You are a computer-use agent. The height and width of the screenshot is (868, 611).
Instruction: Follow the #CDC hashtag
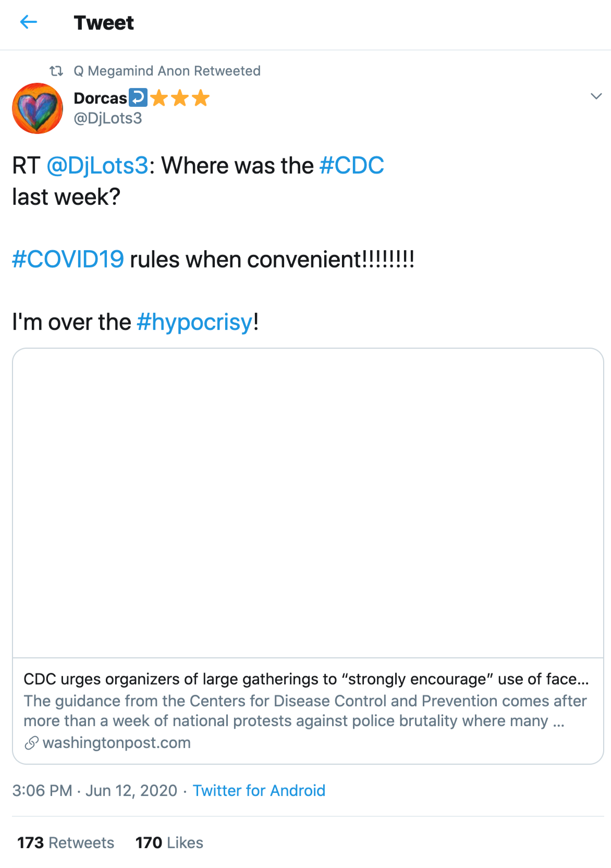(352, 166)
